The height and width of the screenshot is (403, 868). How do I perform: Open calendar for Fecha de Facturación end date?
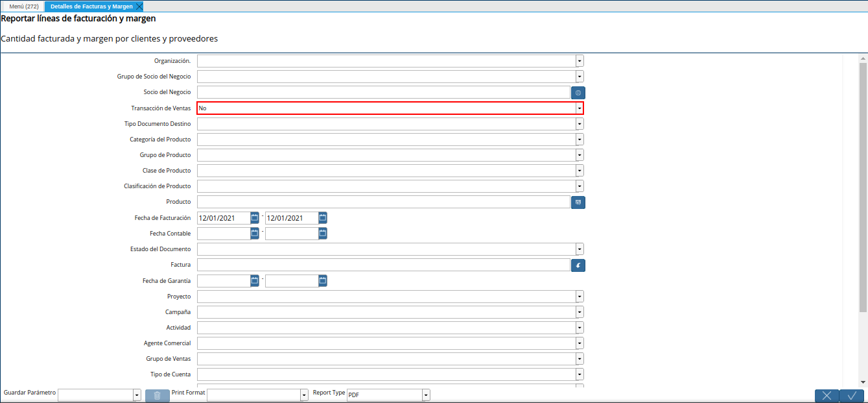coord(323,217)
